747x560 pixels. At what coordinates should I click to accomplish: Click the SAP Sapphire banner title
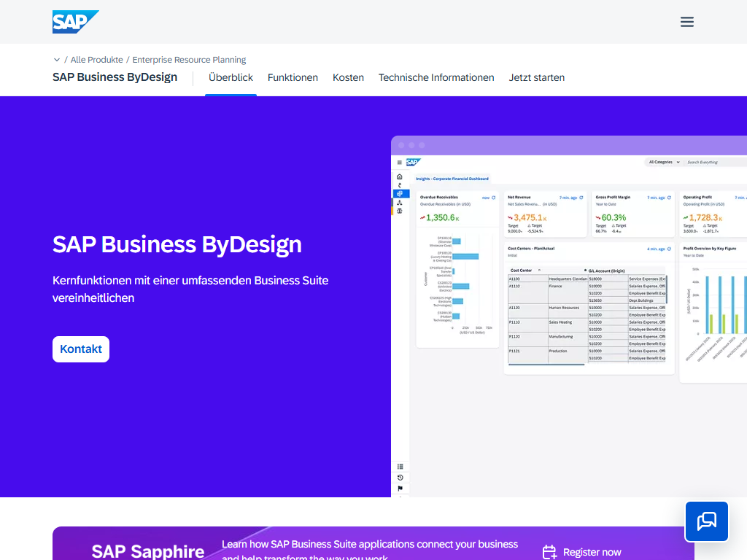147,551
